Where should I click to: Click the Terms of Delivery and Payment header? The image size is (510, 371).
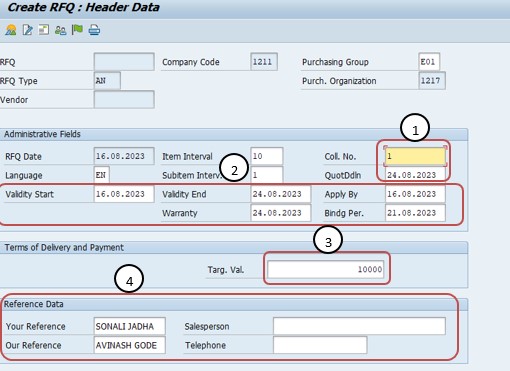64,247
